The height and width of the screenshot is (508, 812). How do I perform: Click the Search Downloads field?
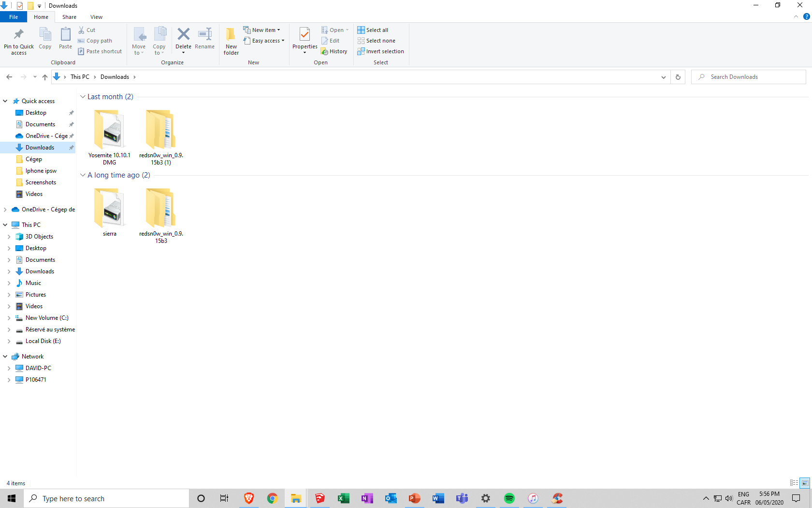(x=749, y=77)
